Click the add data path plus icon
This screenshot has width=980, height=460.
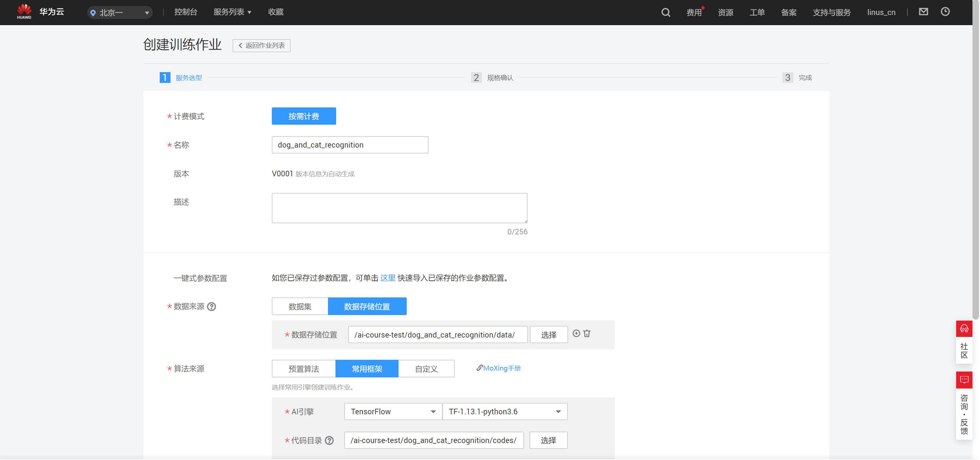pos(576,333)
